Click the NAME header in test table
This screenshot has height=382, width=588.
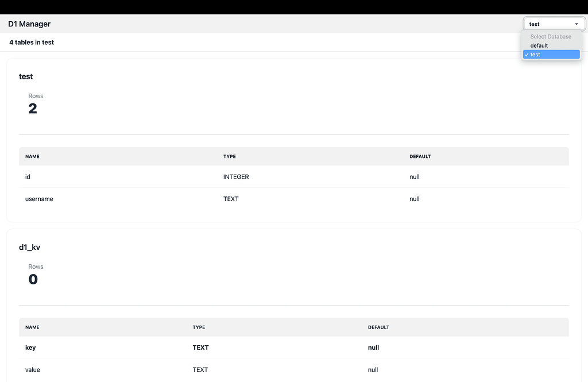(x=32, y=156)
